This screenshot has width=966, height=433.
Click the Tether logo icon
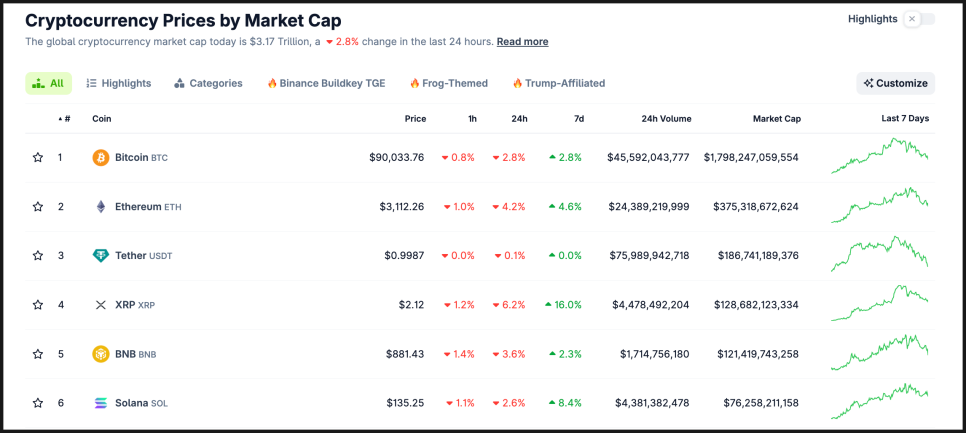pyautogui.click(x=101, y=256)
